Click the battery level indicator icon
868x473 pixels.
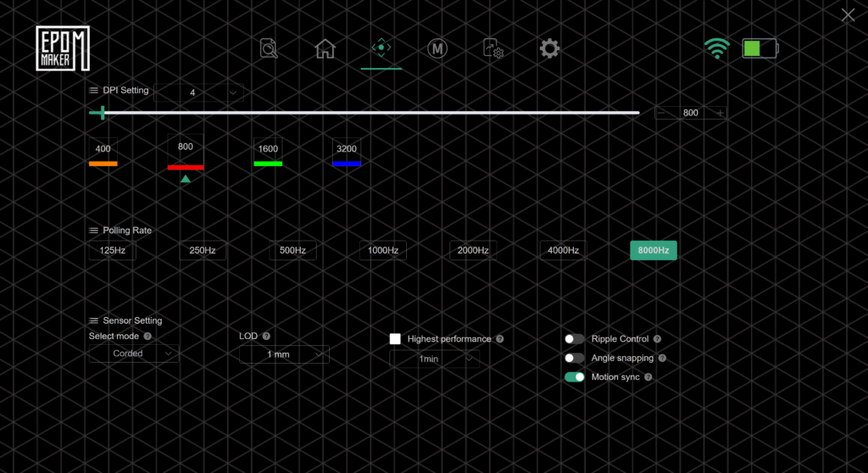[759, 48]
